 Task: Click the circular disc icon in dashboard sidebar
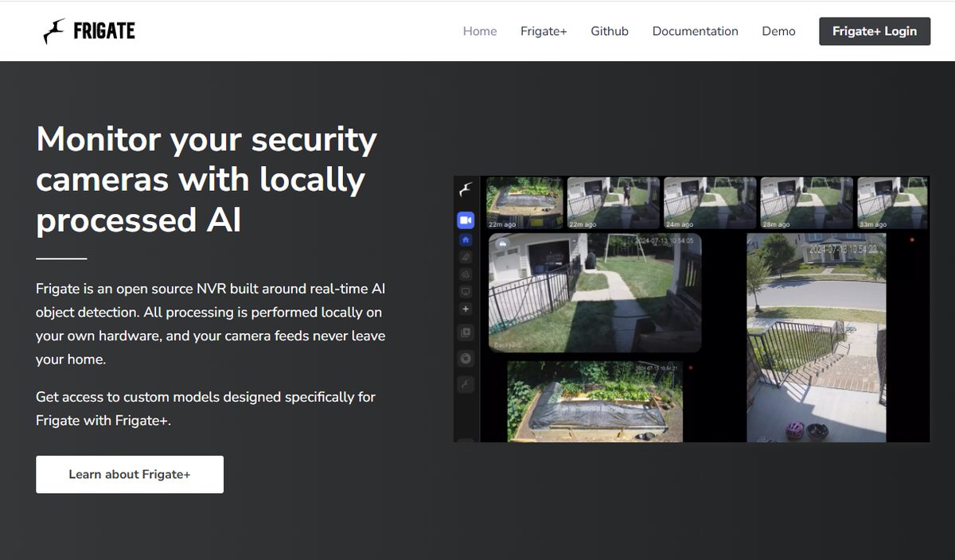pos(466,359)
